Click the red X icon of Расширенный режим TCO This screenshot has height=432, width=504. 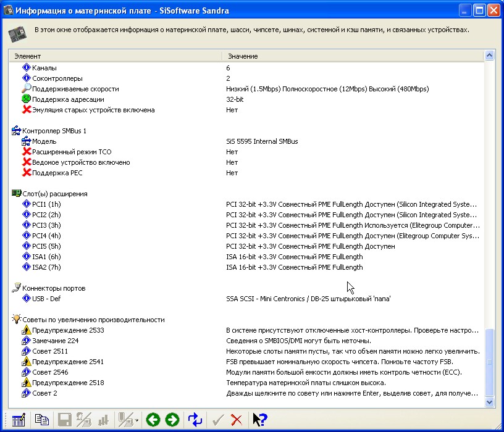(x=27, y=152)
